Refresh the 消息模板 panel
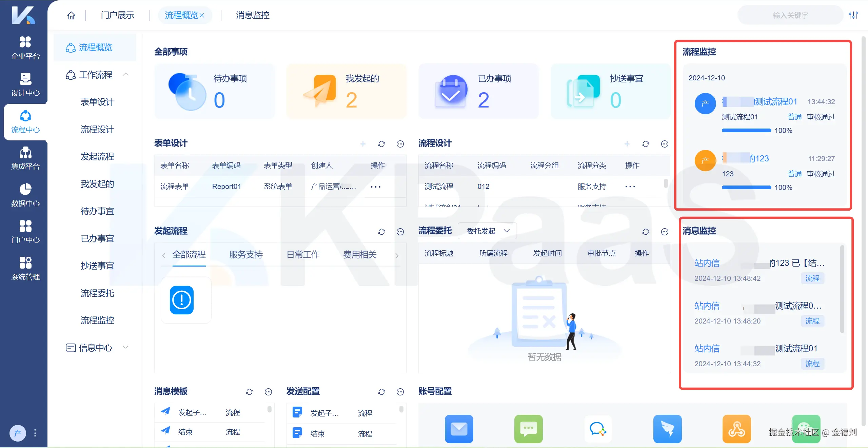Image resolution: width=868 pixels, height=448 pixels. [x=249, y=392]
